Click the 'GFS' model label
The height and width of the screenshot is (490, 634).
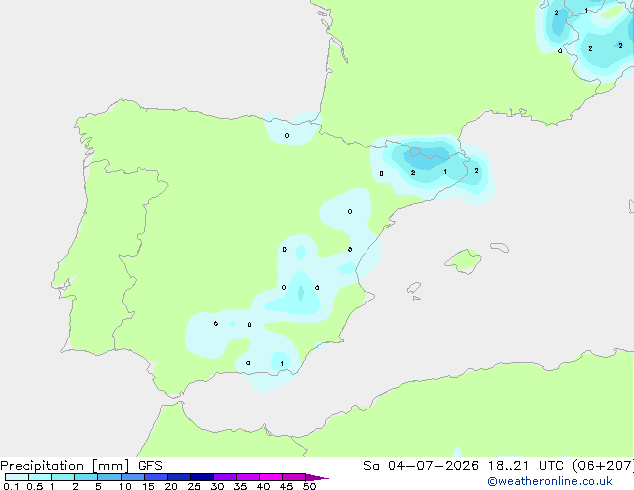(x=150, y=466)
